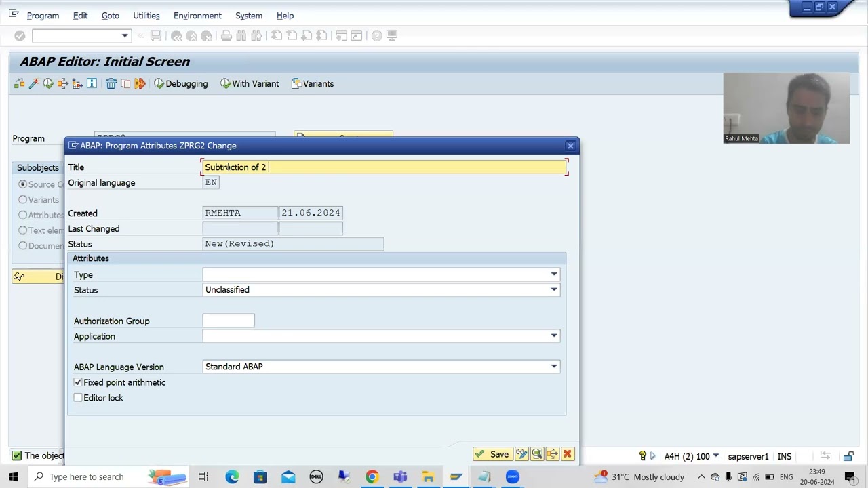Screen dimensions: 868x488
Task: Click the Customize local layout monitor icon
Action: (392, 35)
